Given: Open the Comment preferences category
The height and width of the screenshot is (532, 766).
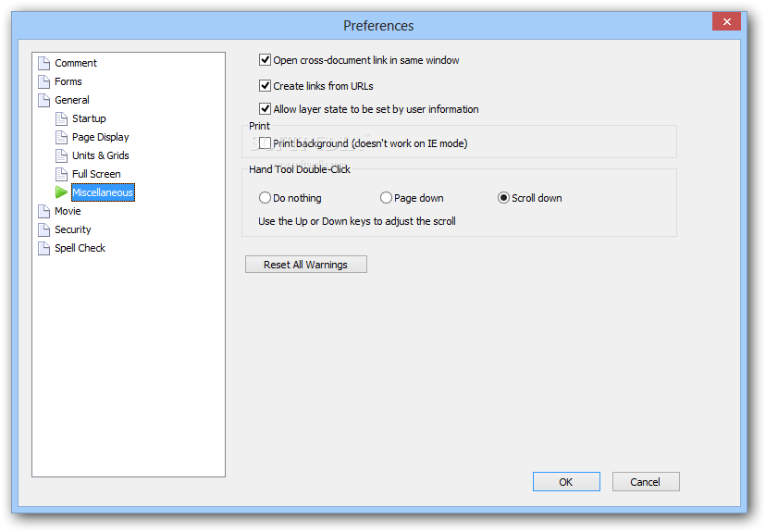Looking at the screenshot, I should point(76,63).
